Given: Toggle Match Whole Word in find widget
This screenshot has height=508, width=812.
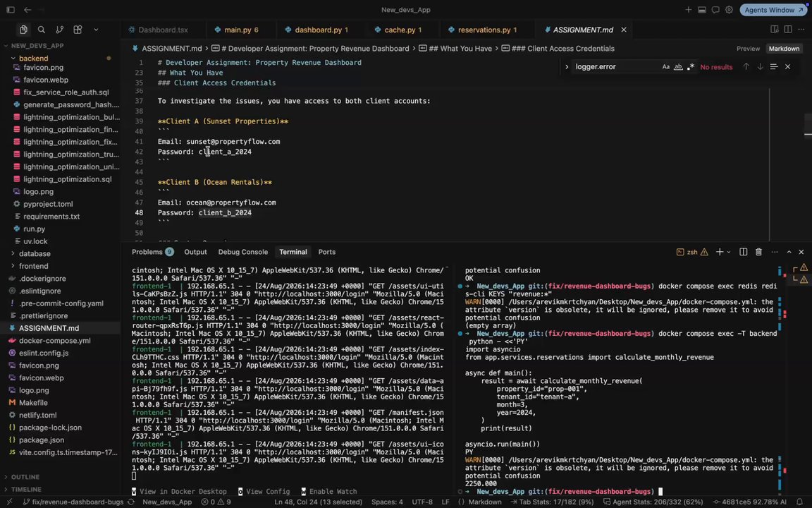Looking at the screenshot, I should tap(678, 67).
